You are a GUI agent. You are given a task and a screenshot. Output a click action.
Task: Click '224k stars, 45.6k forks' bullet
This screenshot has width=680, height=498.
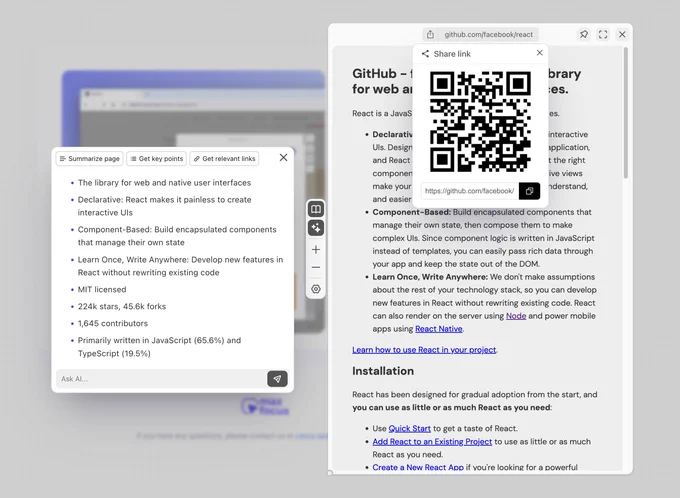point(122,306)
